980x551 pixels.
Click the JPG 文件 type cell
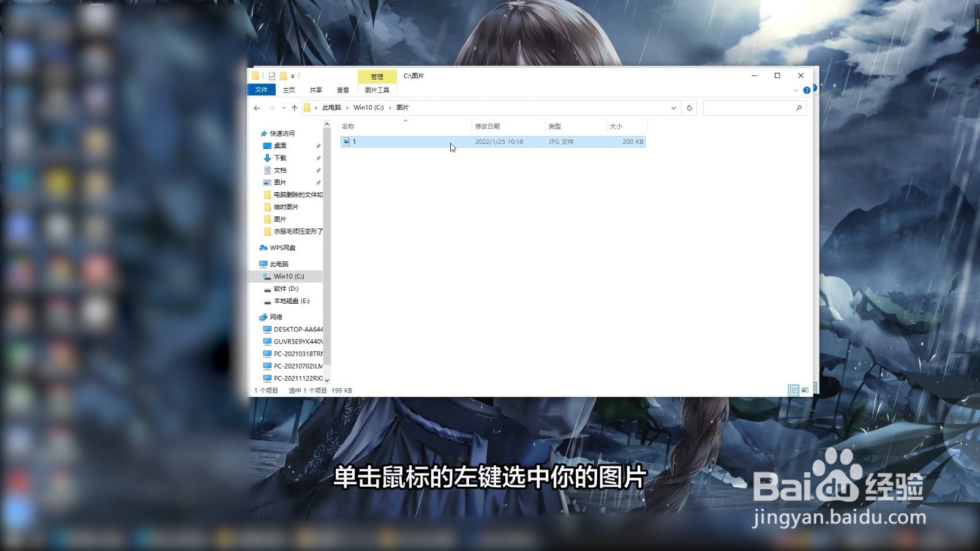tap(561, 141)
